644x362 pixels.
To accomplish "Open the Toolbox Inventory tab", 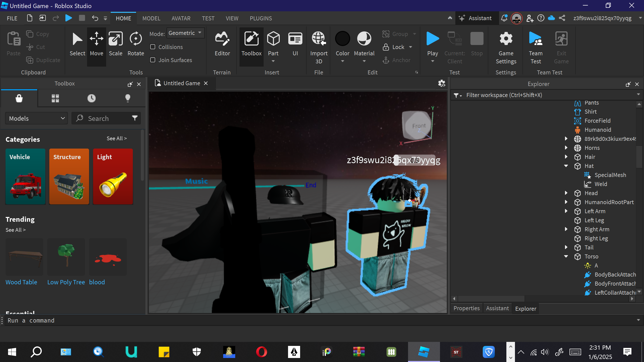I will click(55, 98).
